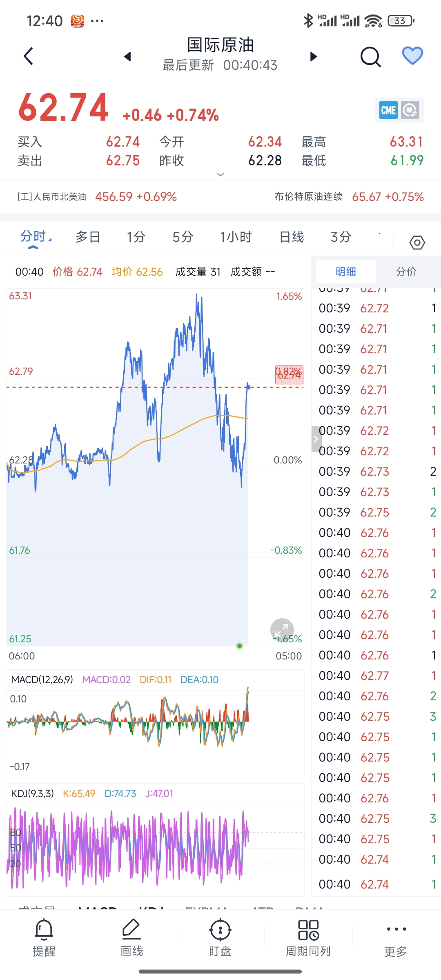The width and height of the screenshot is (441, 980).
Task: Go to next instrument with right triangle
Action: (x=313, y=56)
